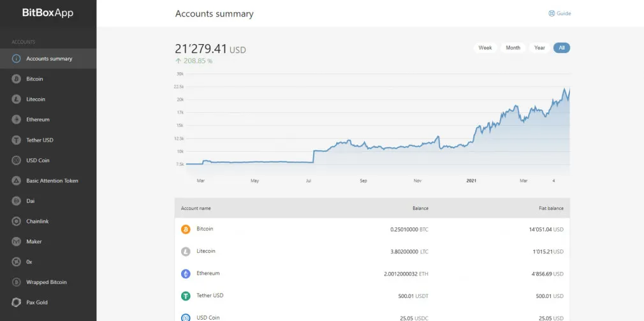Click the USD Coin icon in the table
The image size is (644, 321).
click(186, 318)
